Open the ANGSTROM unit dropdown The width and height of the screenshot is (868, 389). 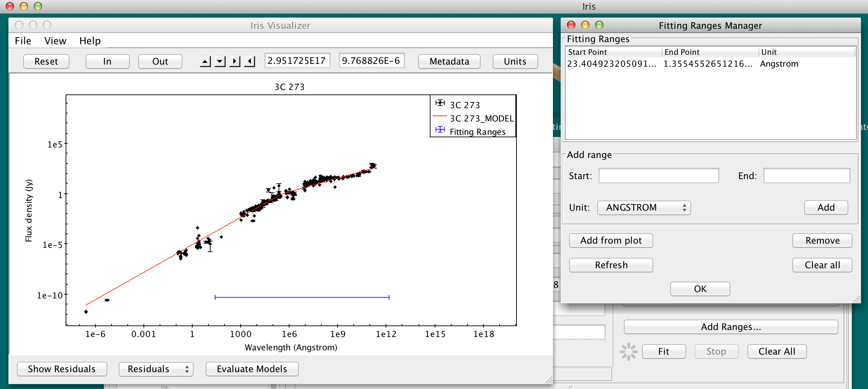[644, 207]
